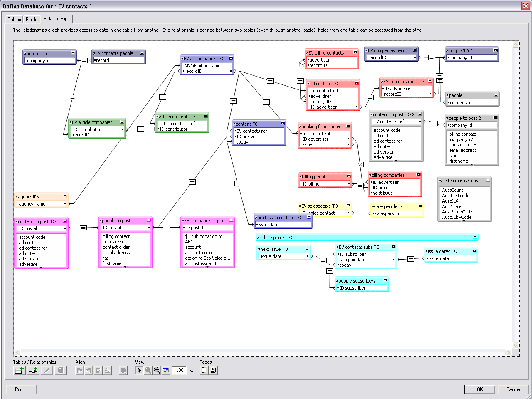The image size is (532, 399).
Task: Click the fit graph to window icon
Action: tap(166, 370)
